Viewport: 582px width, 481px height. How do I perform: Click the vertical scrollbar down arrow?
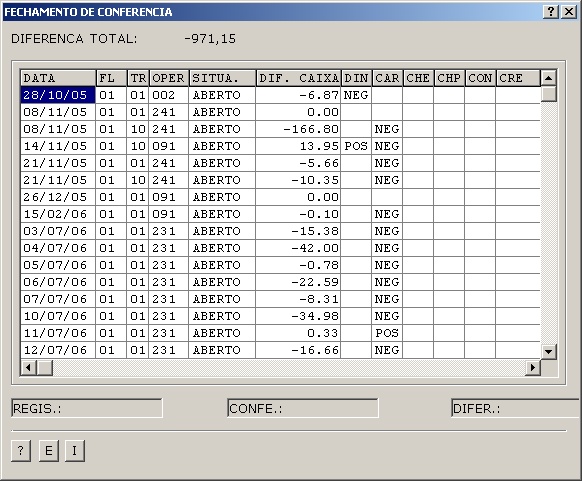[549, 351]
